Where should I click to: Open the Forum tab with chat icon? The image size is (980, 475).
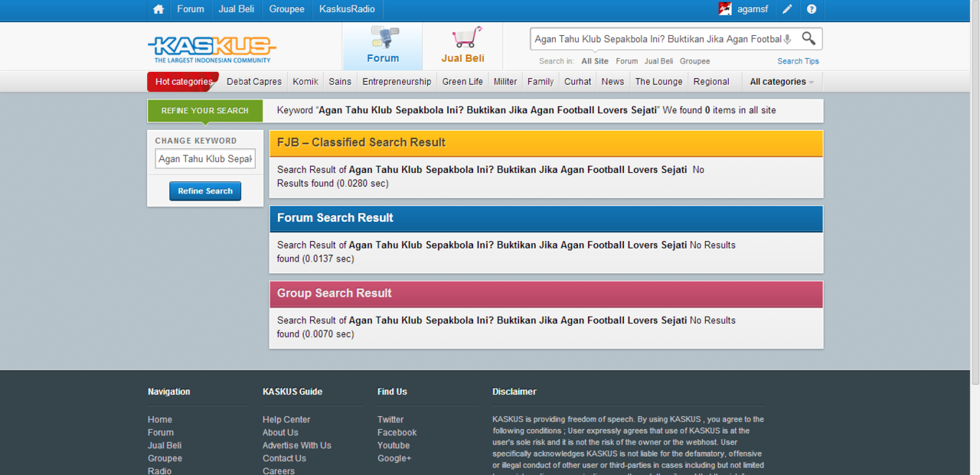[383, 47]
